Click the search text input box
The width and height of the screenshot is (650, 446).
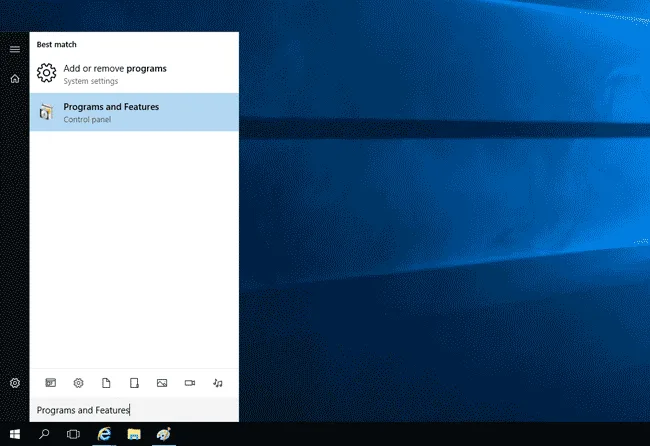pos(134,410)
